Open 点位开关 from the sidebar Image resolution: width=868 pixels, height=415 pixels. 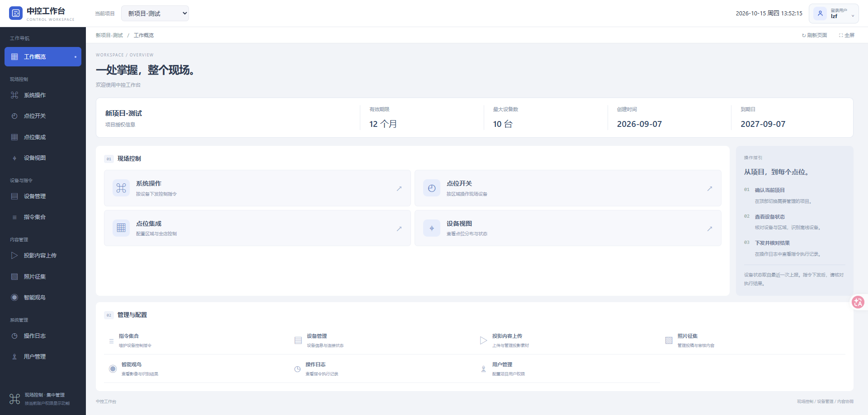(x=43, y=116)
